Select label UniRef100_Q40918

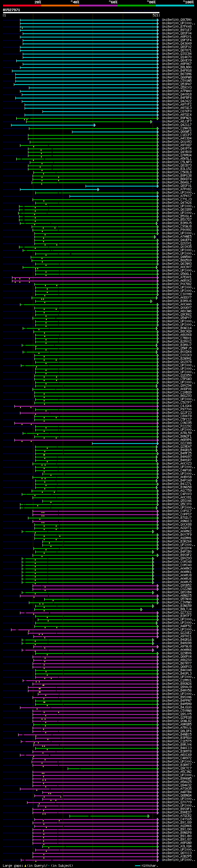(x=177, y=94)
